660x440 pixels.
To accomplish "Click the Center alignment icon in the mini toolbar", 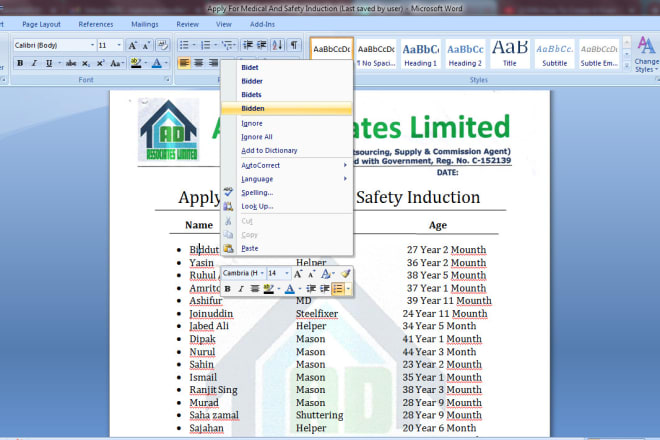I will [x=255, y=289].
